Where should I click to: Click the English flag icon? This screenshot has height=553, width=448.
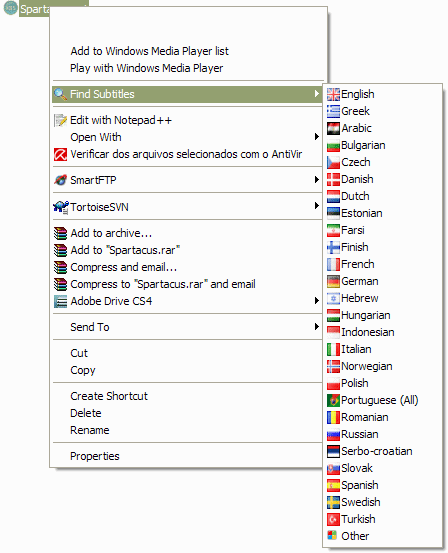(333, 95)
